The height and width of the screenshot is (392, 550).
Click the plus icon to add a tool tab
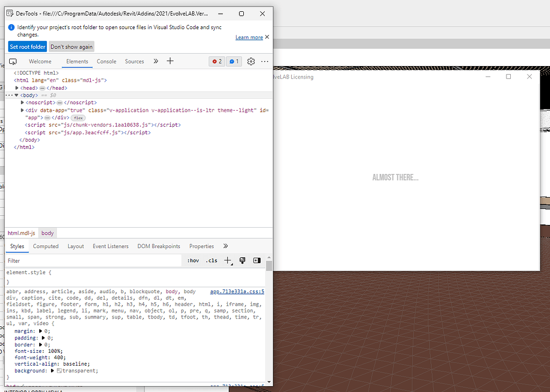click(x=170, y=61)
